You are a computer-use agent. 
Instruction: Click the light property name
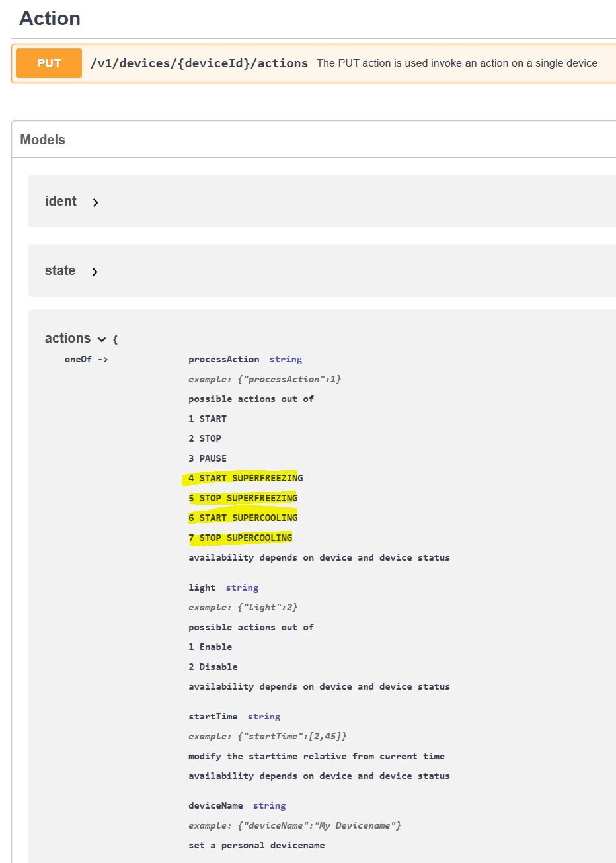point(202,587)
